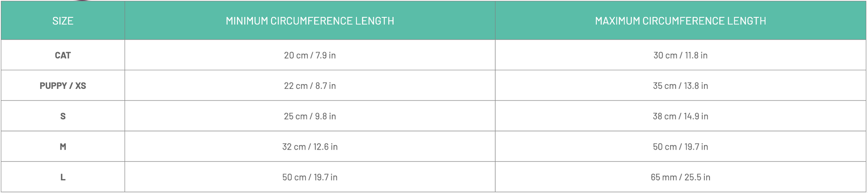Click the 20 cm / 7.9 in cell
Image resolution: width=868 pixels, height=193 pixels.
click(x=310, y=56)
